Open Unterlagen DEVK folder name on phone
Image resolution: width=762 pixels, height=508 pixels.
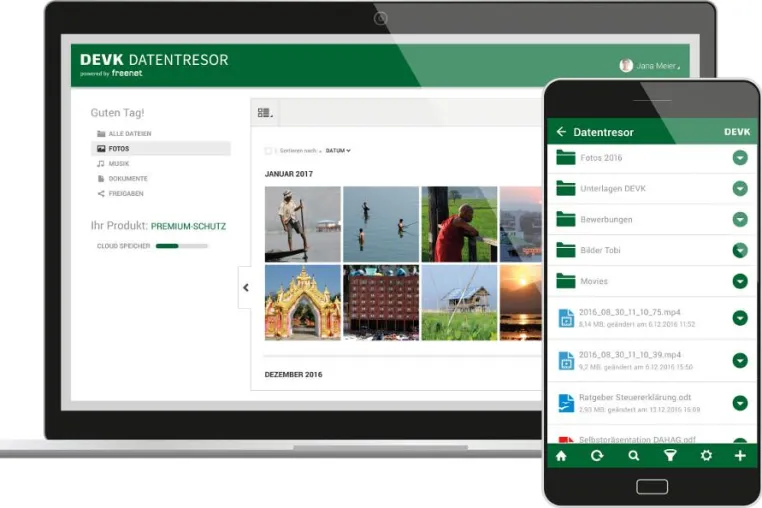613,189
